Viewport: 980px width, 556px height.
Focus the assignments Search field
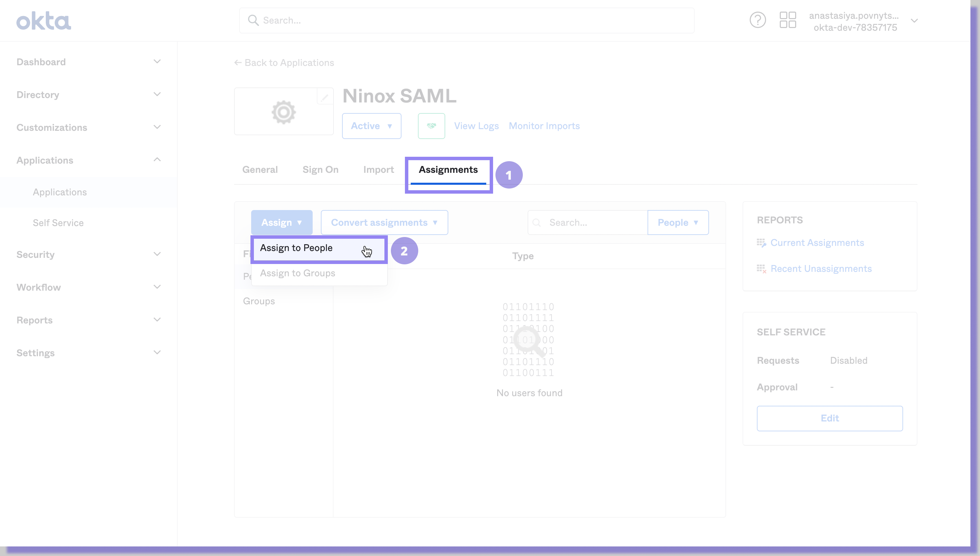click(588, 223)
